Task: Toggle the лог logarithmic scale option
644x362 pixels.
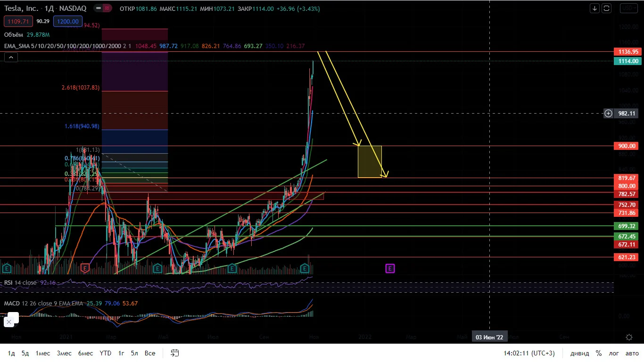Action: [x=614, y=353]
